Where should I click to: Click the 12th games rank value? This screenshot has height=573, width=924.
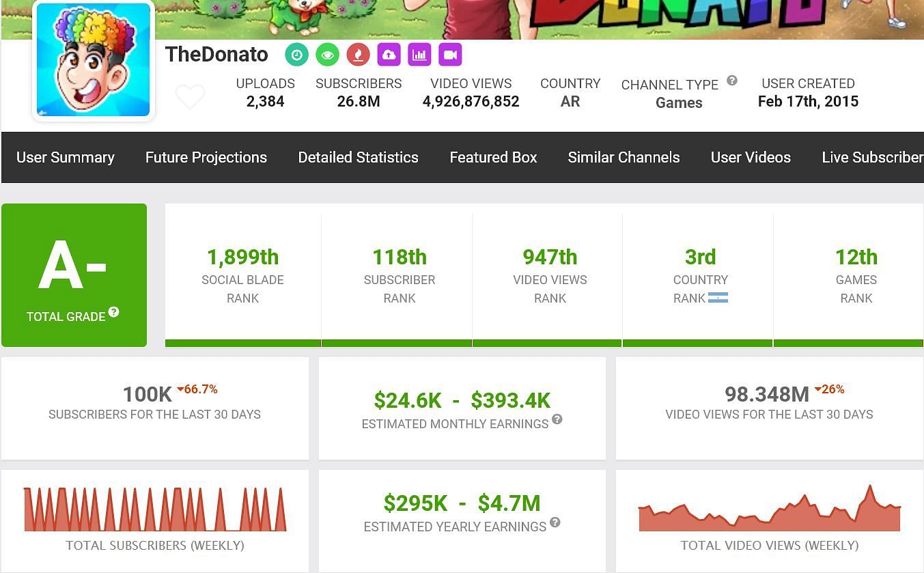pyautogui.click(x=856, y=257)
